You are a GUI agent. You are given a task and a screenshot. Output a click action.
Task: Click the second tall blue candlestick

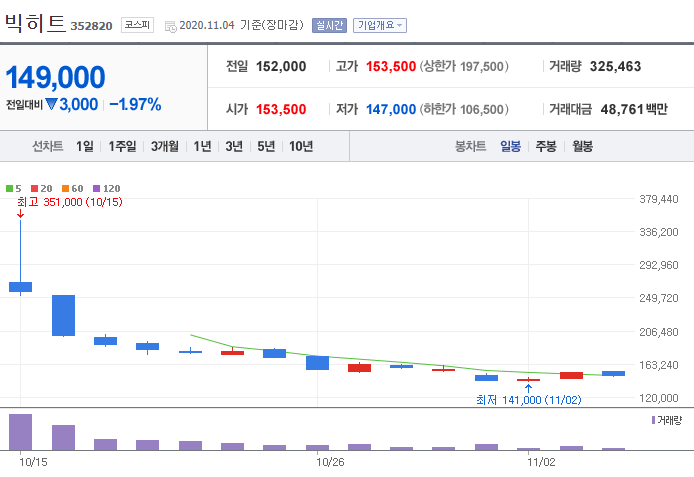click(63, 315)
